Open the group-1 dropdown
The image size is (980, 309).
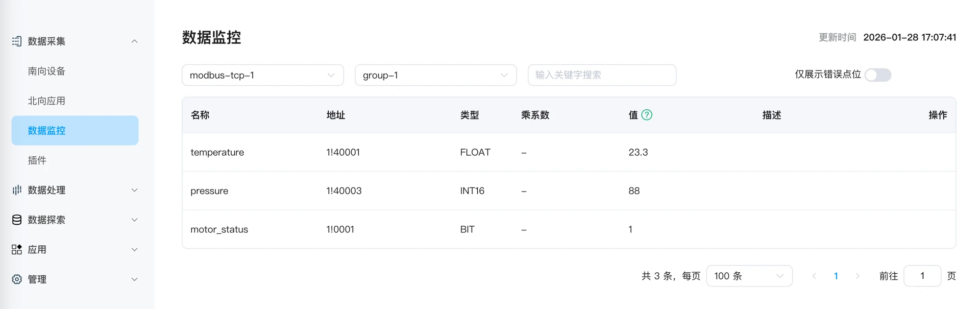[435, 75]
